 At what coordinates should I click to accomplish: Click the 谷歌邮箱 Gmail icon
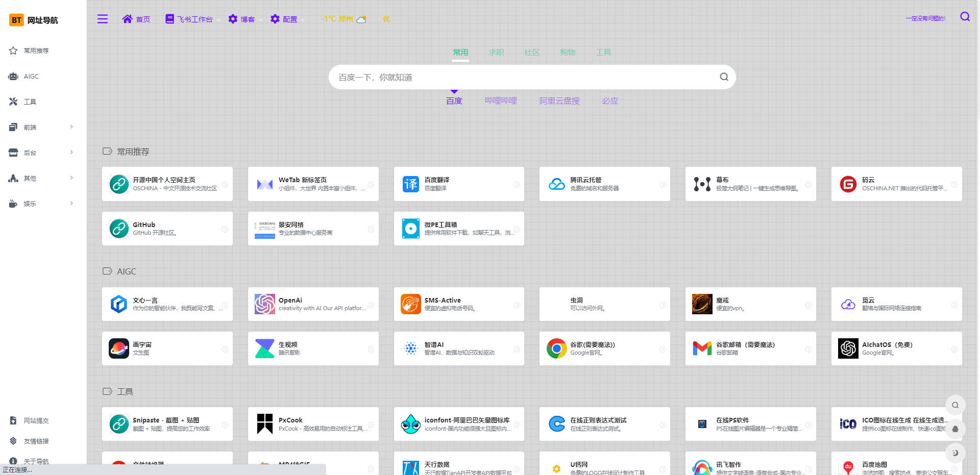point(702,348)
